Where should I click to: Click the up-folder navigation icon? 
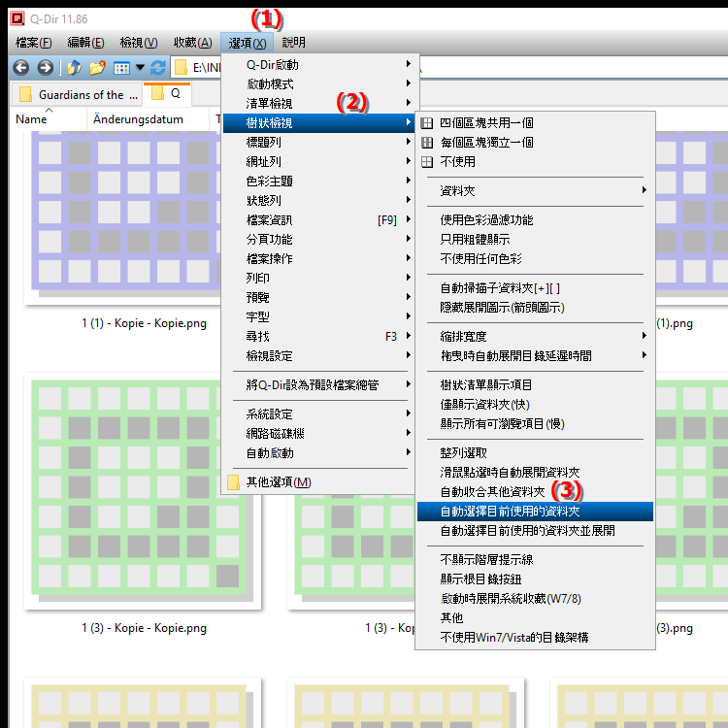74,68
